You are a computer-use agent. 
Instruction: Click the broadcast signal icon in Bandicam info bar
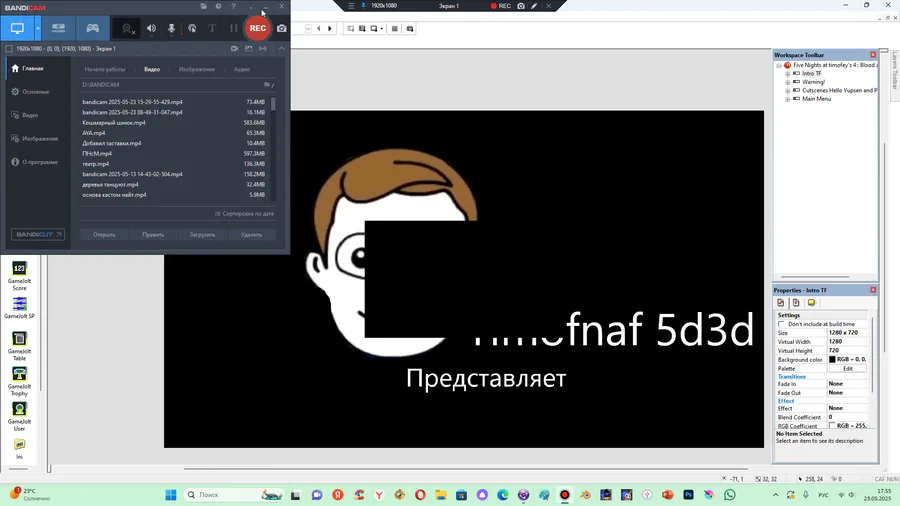pos(262,49)
